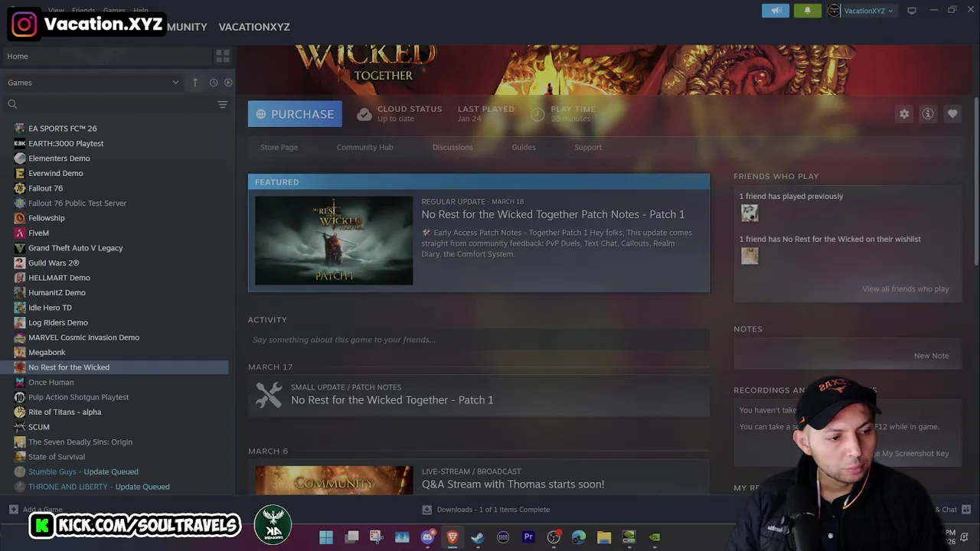Toggle the library grid collections view
980x551 pixels.
point(223,56)
